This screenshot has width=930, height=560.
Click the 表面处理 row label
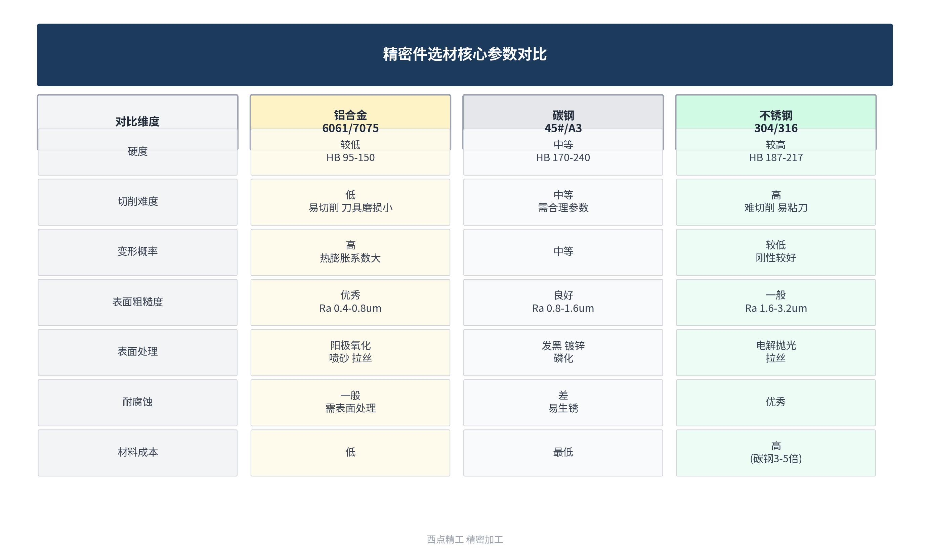point(137,352)
